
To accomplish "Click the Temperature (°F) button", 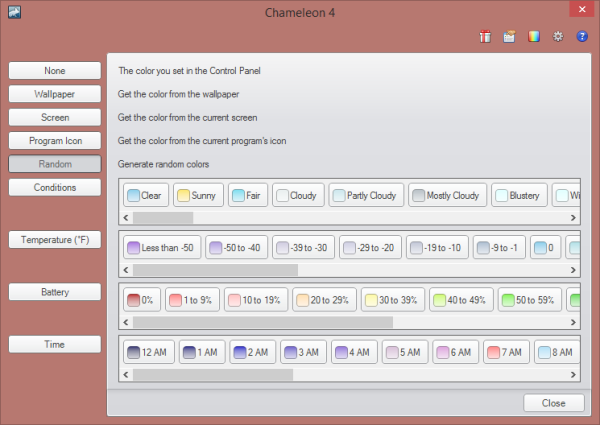I will pos(55,240).
